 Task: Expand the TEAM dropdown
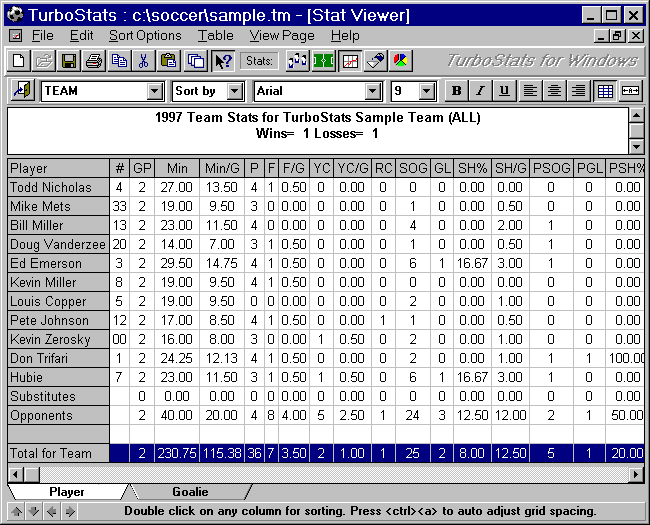point(155,91)
